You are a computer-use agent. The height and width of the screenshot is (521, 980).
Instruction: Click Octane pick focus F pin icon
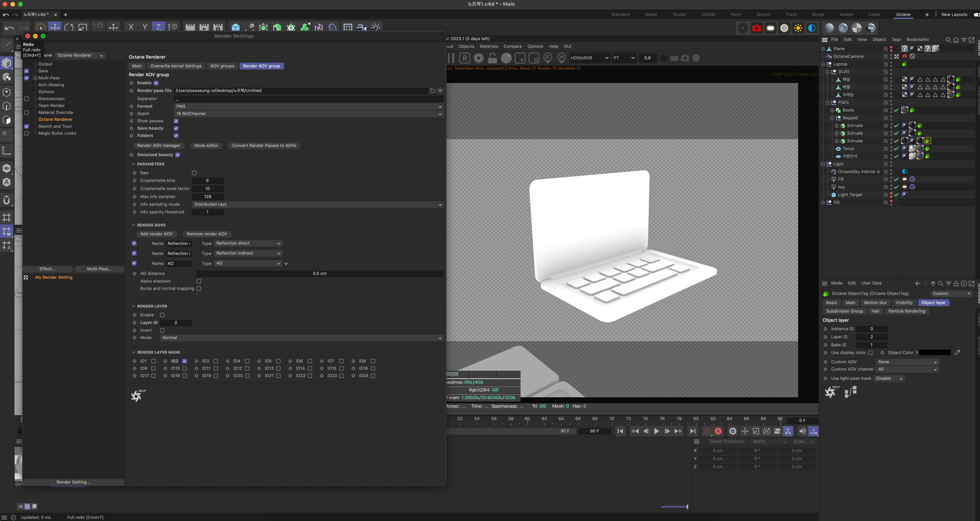(548, 58)
